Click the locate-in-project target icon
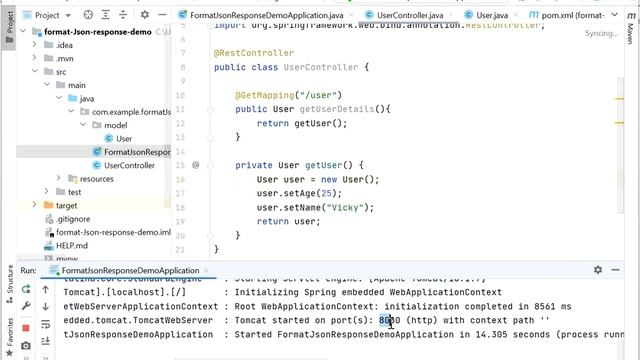Viewport: 640px width, 360px height. (x=88, y=15)
